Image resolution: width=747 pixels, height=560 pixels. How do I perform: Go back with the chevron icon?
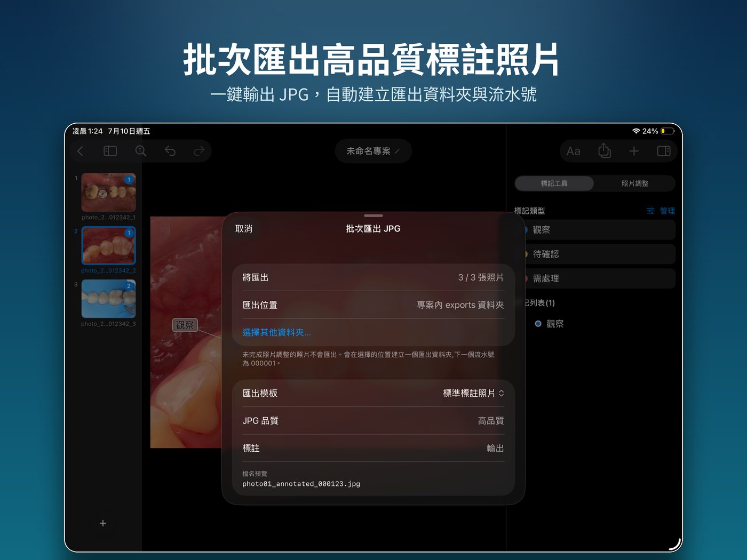pyautogui.click(x=81, y=151)
